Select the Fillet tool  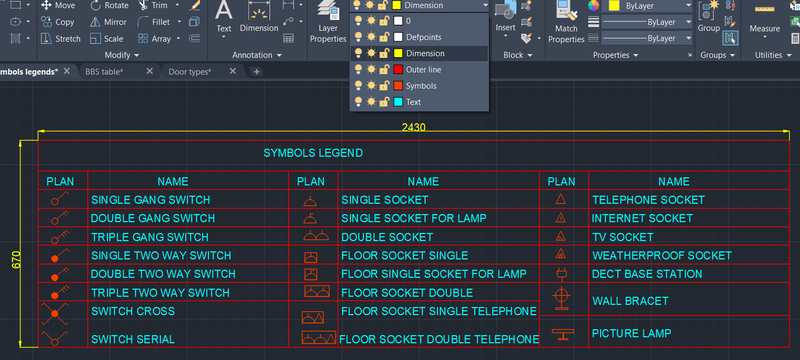[x=154, y=22]
